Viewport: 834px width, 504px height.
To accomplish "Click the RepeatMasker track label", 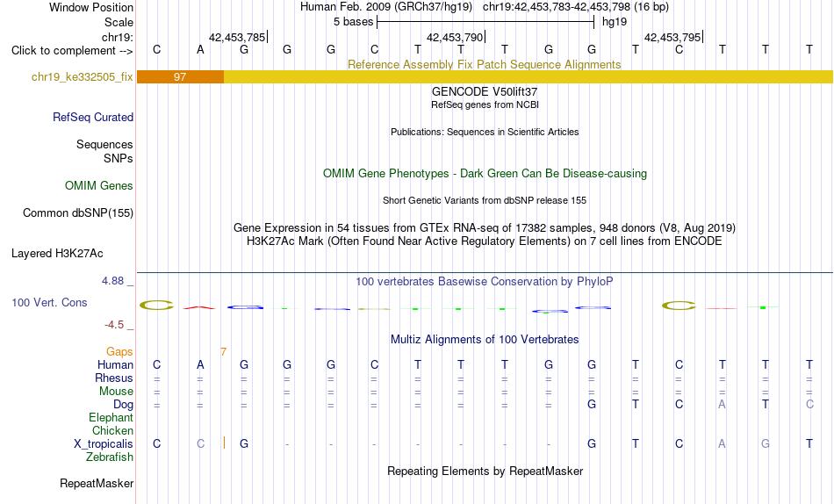I will 97,483.
